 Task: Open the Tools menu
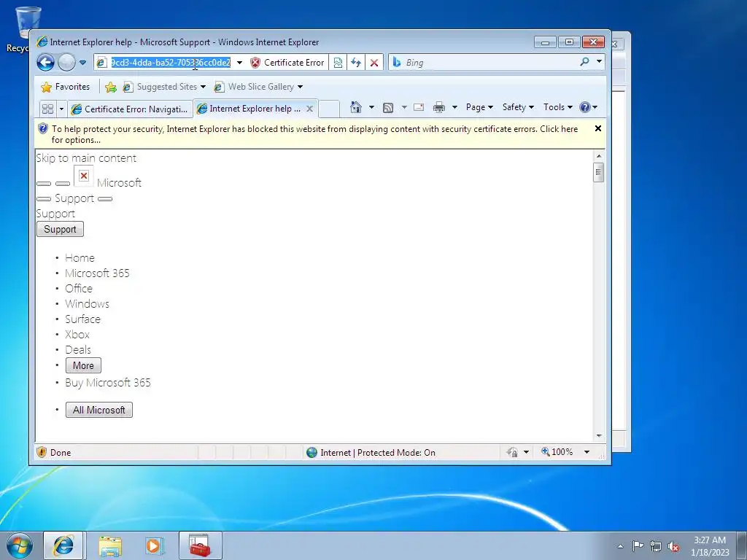point(558,107)
